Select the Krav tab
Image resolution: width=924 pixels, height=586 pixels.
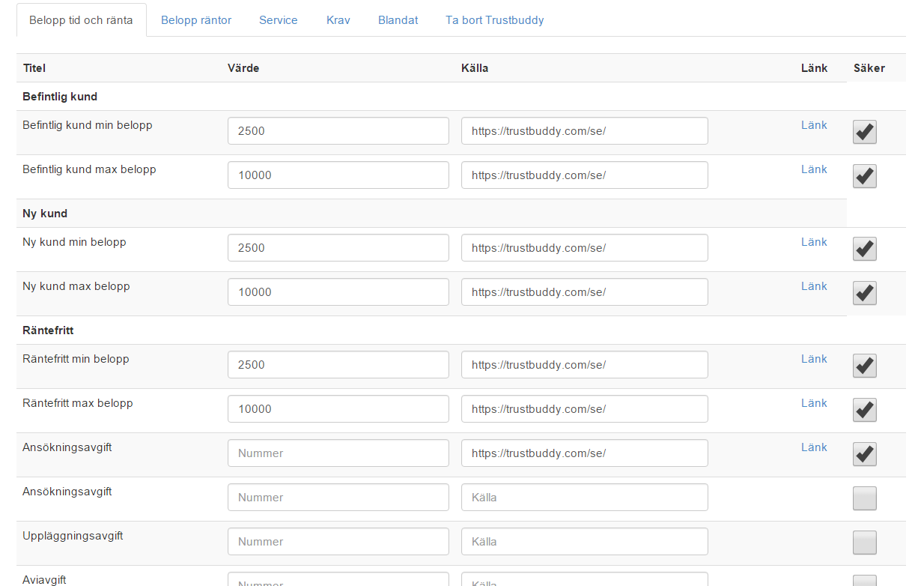(x=338, y=20)
